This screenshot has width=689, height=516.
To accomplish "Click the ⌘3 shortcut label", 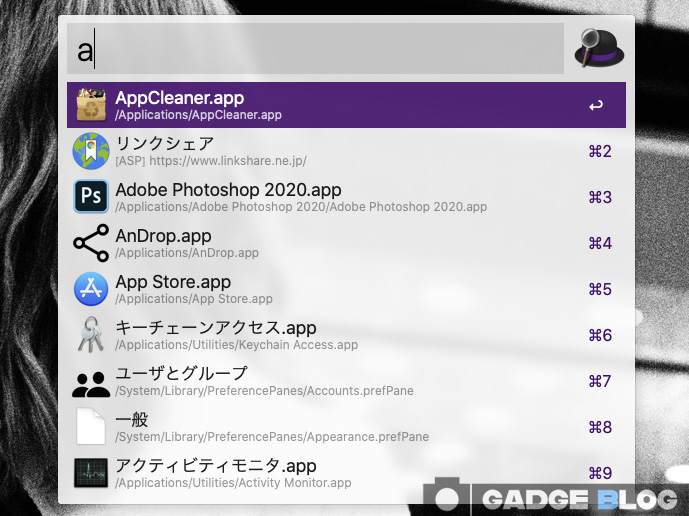I will (600, 197).
